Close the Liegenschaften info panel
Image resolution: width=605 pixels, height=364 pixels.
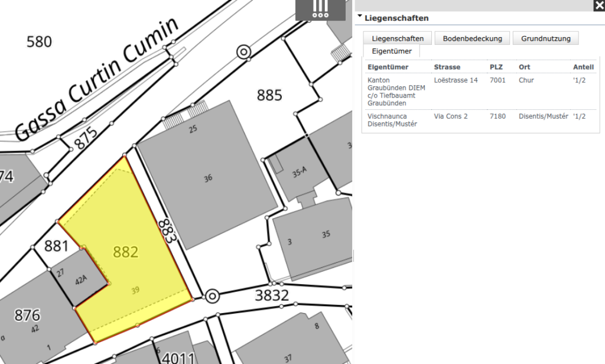599,6
